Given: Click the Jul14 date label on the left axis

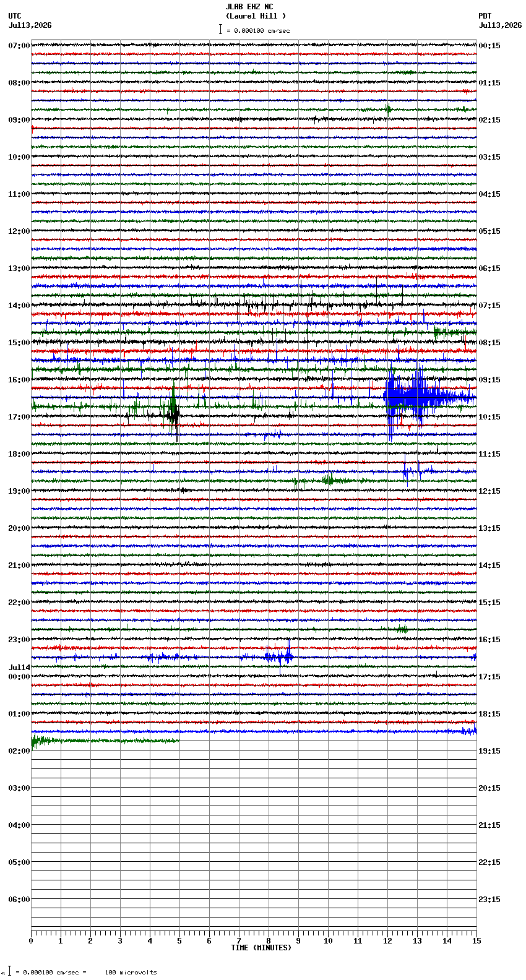Looking at the screenshot, I should [19, 668].
